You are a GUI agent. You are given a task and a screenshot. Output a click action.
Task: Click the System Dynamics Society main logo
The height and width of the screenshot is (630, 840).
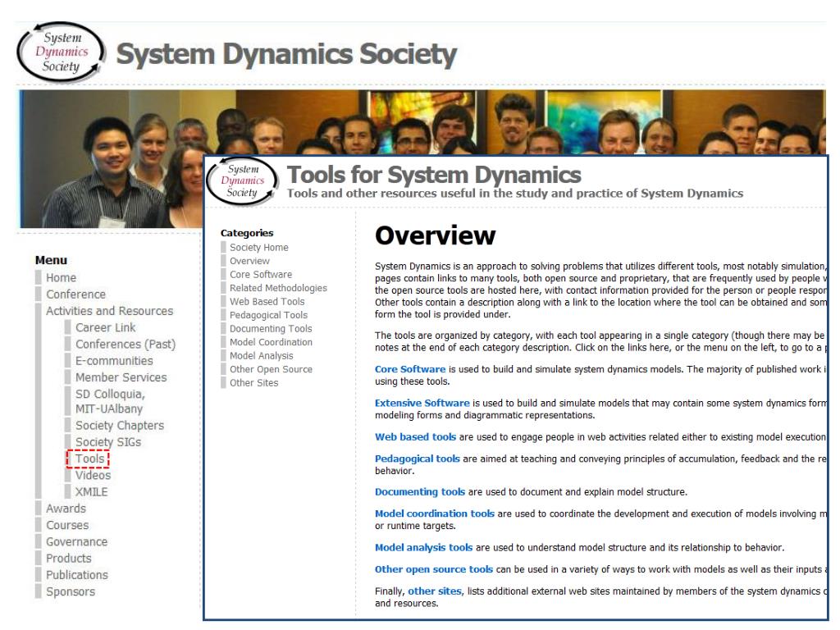tap(61, 52)
